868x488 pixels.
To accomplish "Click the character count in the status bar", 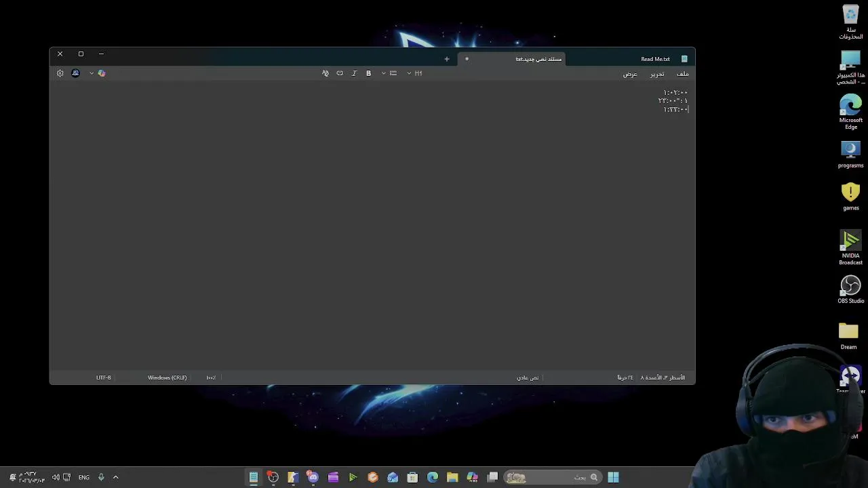I will pyautogui.click(x=625, y=378).
